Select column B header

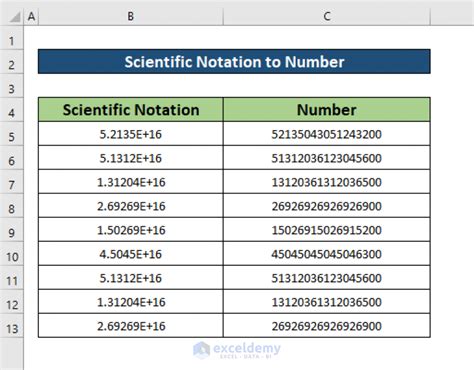pos(131,16)
